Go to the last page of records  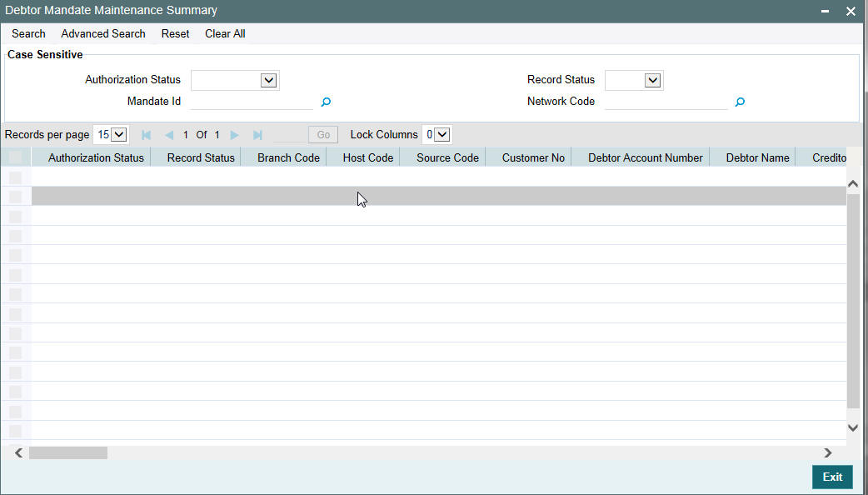coord(257,134)
